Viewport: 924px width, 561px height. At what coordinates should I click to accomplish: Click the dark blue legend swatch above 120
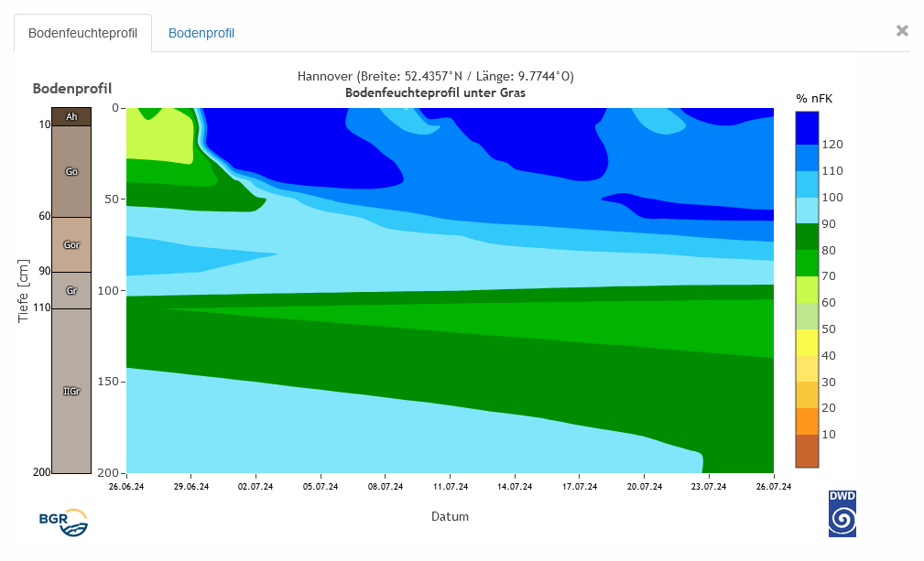807,128
